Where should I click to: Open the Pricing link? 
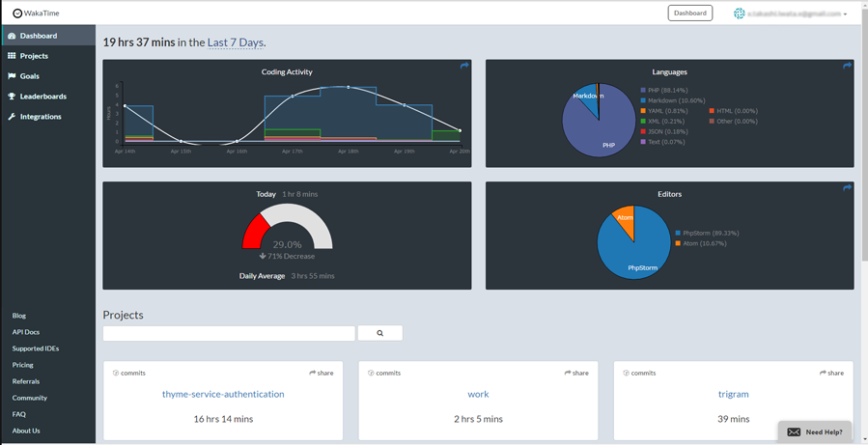(x=23, y=365)
